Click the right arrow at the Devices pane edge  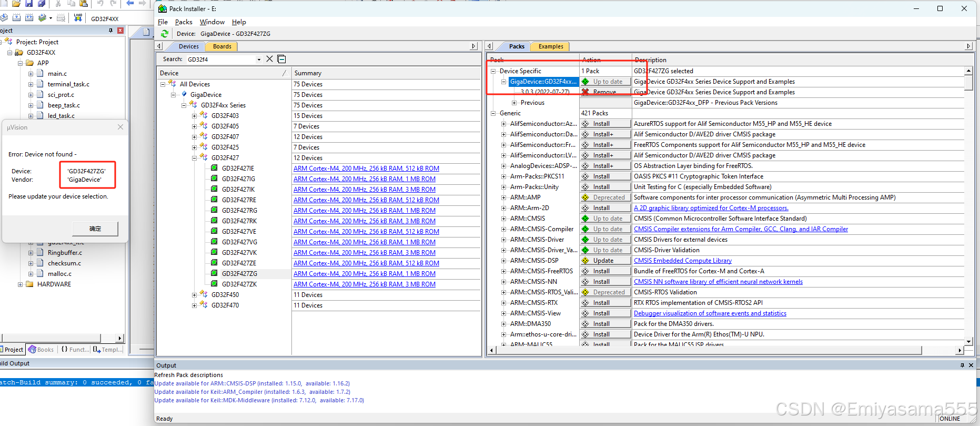click(x=473, y=46)
